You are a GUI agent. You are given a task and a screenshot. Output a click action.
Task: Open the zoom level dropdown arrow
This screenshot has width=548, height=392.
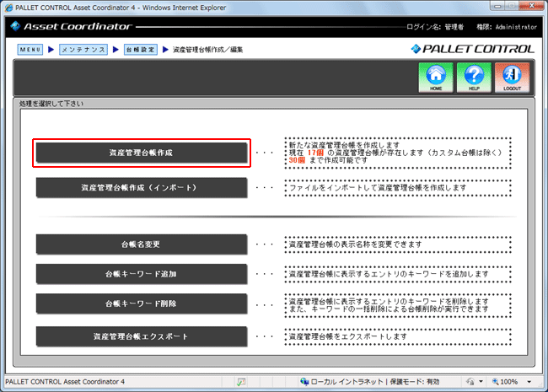[529, 382]
